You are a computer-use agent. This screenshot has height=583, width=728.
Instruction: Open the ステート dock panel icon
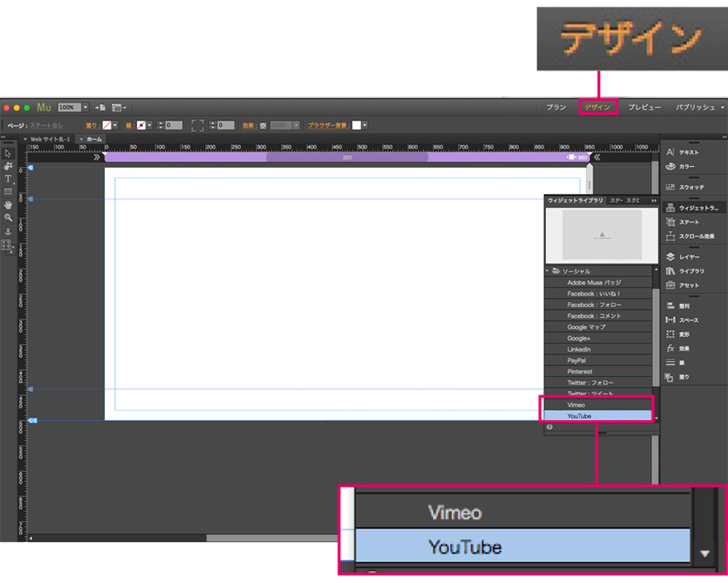pyautogui.click(x=670, y=222)
